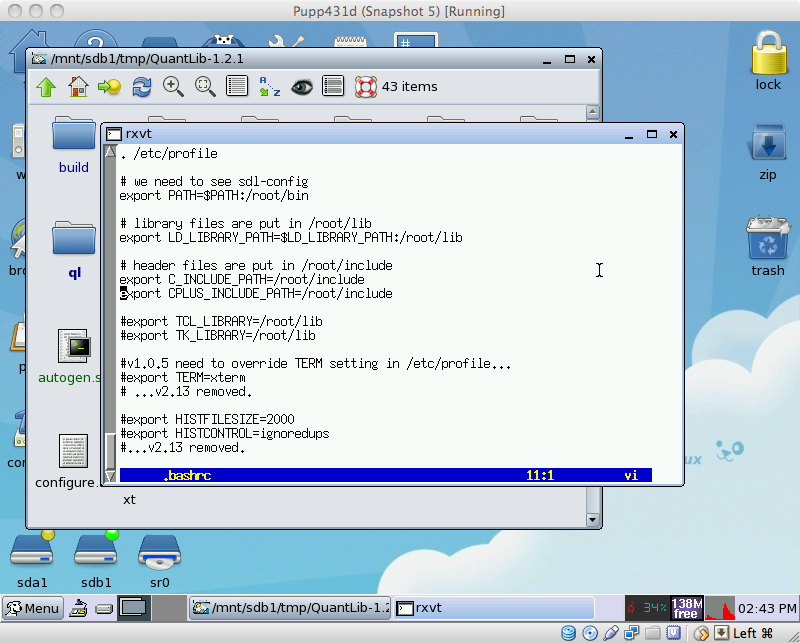The height and width of the screenshot is (643, 800).
Task: Open the Menu start button
Action: [x=32, y=607]
